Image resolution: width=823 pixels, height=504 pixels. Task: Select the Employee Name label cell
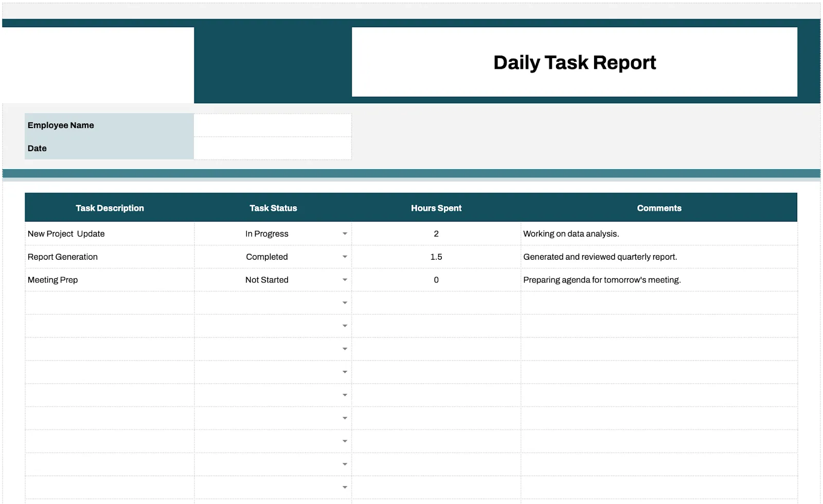(110, 125)
